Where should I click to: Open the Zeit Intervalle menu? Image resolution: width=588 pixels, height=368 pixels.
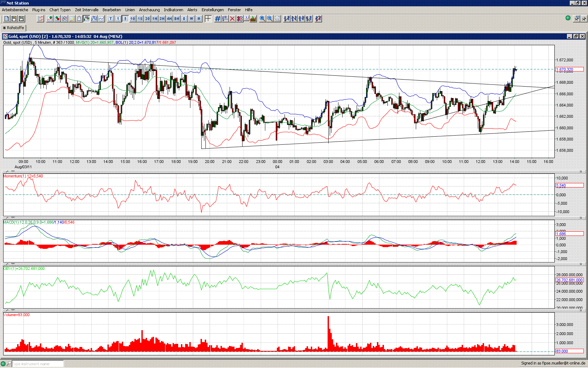point(87,10)
